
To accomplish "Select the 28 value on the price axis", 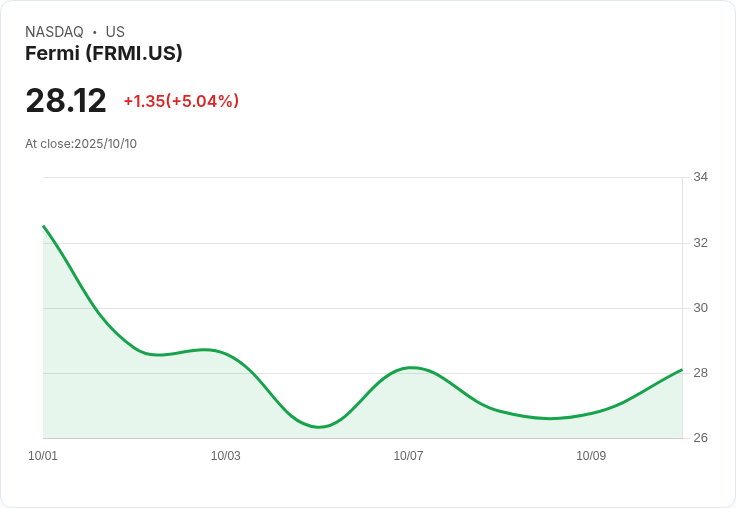I will [700, 373].
